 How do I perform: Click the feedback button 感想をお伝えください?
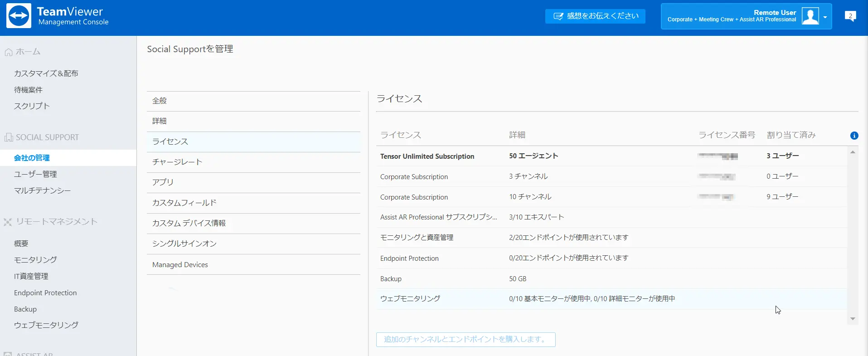point(595,16)
